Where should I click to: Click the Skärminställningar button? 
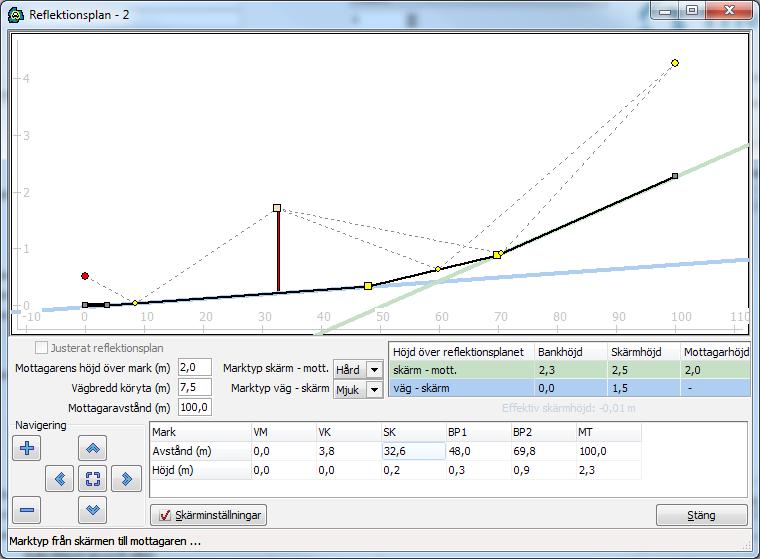pyautogui.click(x=208, y=515)
